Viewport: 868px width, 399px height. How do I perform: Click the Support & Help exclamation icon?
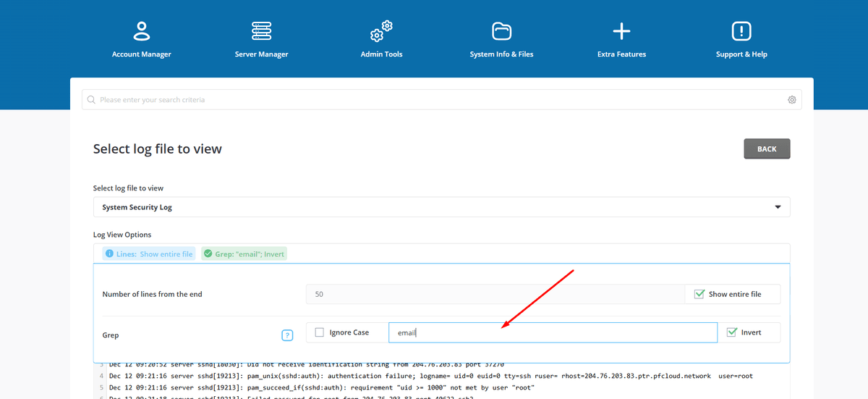(741, 31)
